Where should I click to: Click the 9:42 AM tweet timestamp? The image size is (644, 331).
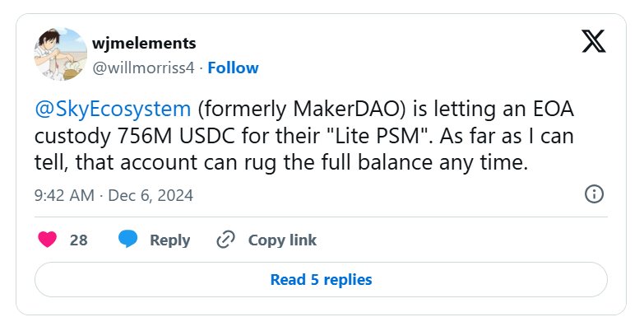pyautogui.click(x=64, y=195)
